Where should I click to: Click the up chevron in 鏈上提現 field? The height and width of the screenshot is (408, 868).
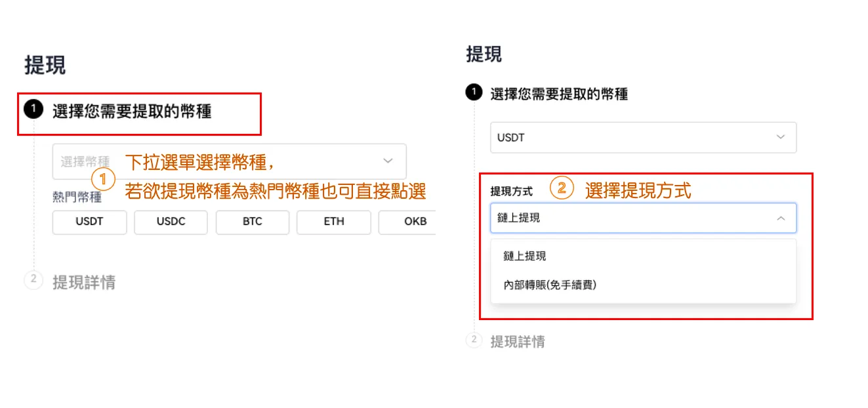781,218
